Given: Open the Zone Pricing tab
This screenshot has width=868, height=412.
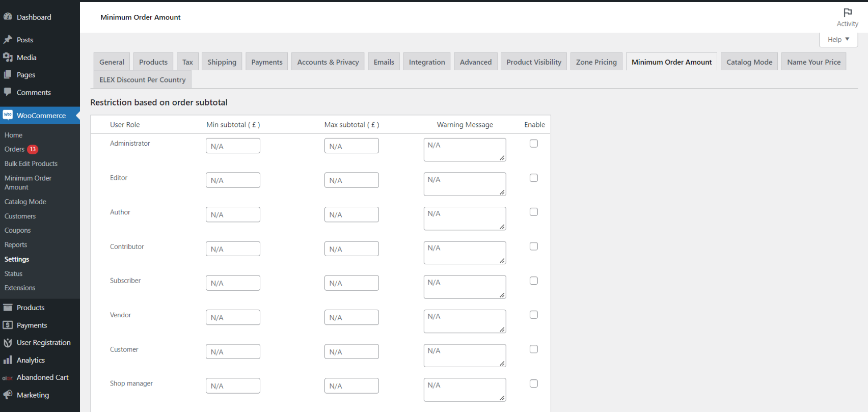Looking at the screenshot, I should point(596,62).
